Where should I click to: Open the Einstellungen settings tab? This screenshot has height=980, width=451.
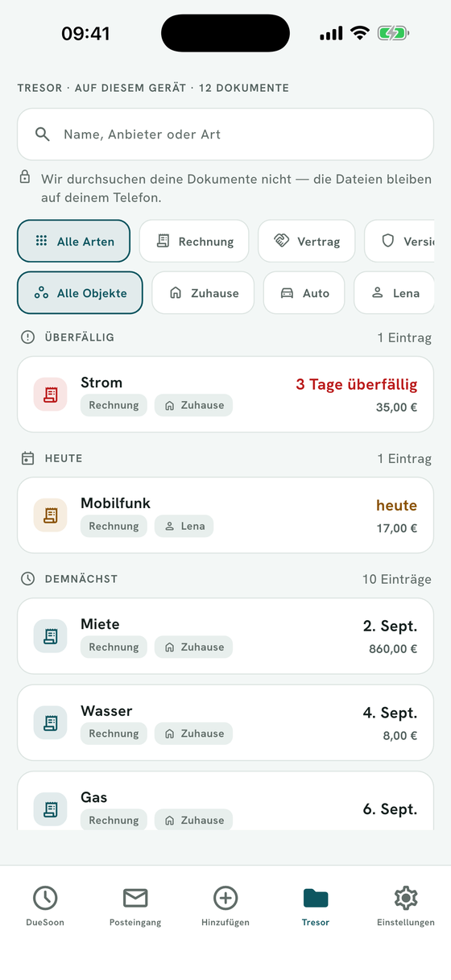pyautogui.click(x=406, y=906)
